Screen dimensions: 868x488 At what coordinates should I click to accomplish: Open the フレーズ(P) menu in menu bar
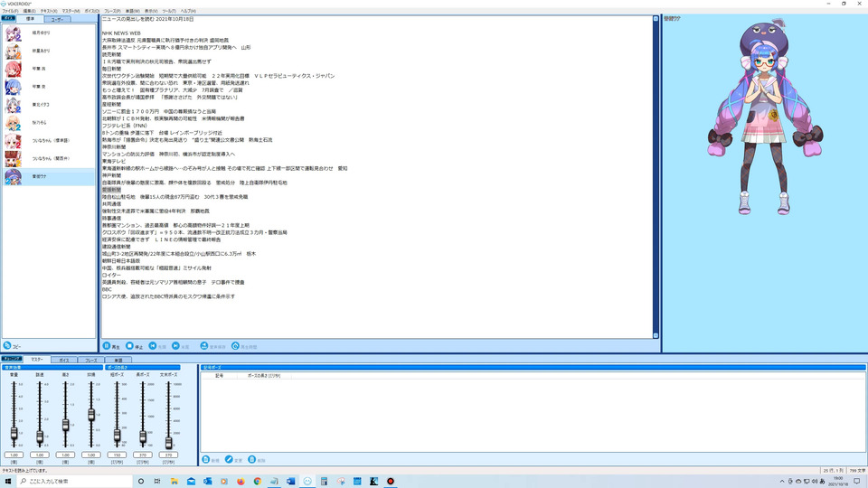[x=112, y=11]
